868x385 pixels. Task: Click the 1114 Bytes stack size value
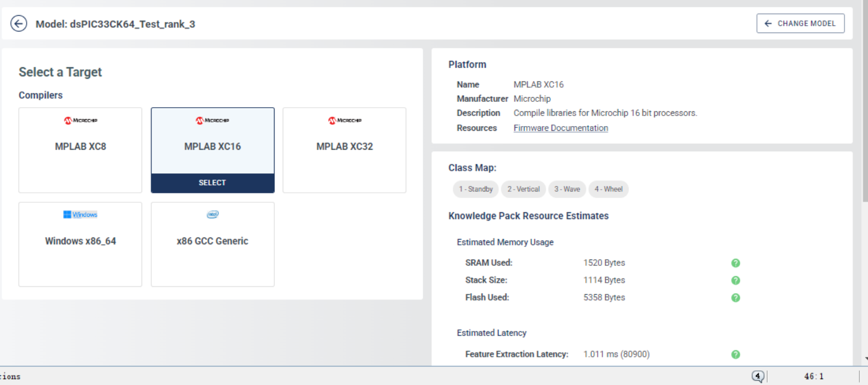coord(604,280)
